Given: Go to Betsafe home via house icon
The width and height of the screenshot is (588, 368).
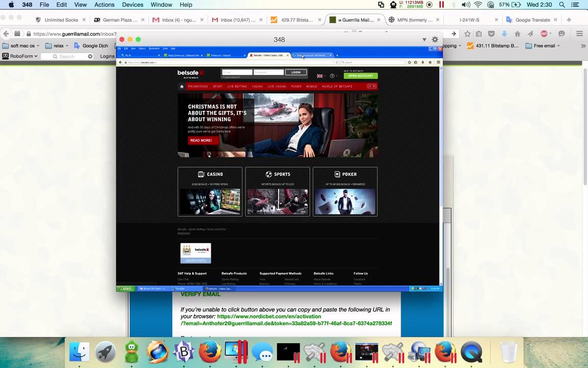Looking at the screenshot, I should [x=182, y=86].
